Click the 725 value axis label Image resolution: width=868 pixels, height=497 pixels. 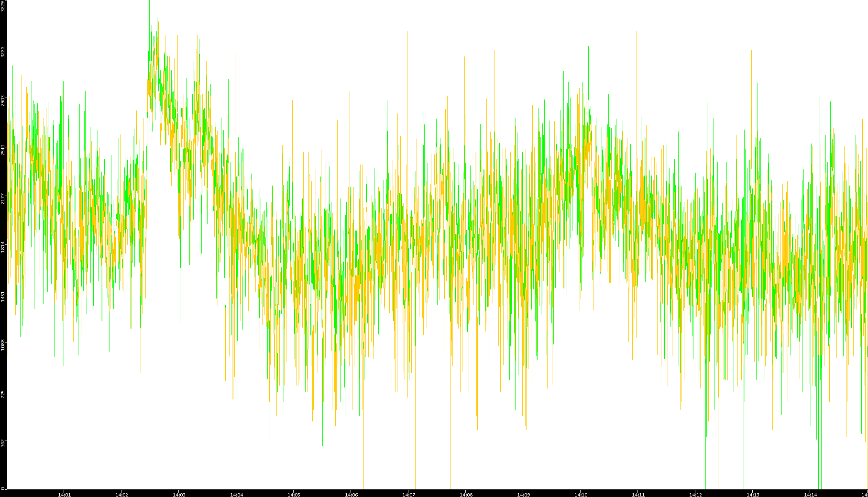click(3, 394)
